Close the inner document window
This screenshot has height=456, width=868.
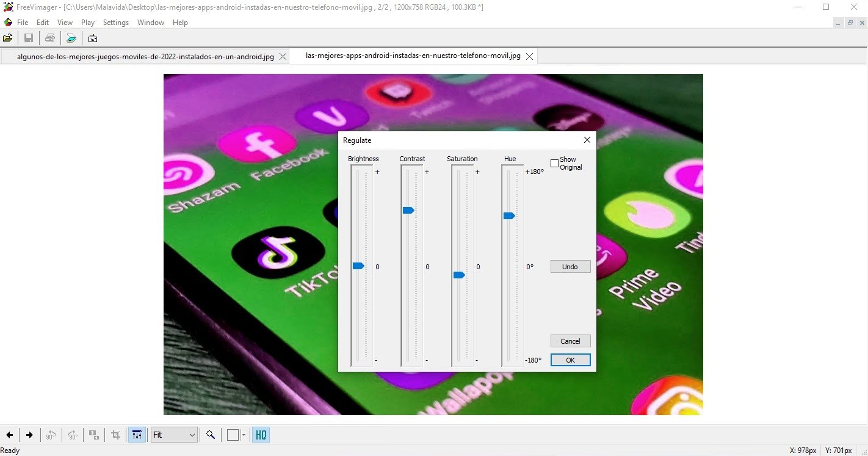pos(861,23)
